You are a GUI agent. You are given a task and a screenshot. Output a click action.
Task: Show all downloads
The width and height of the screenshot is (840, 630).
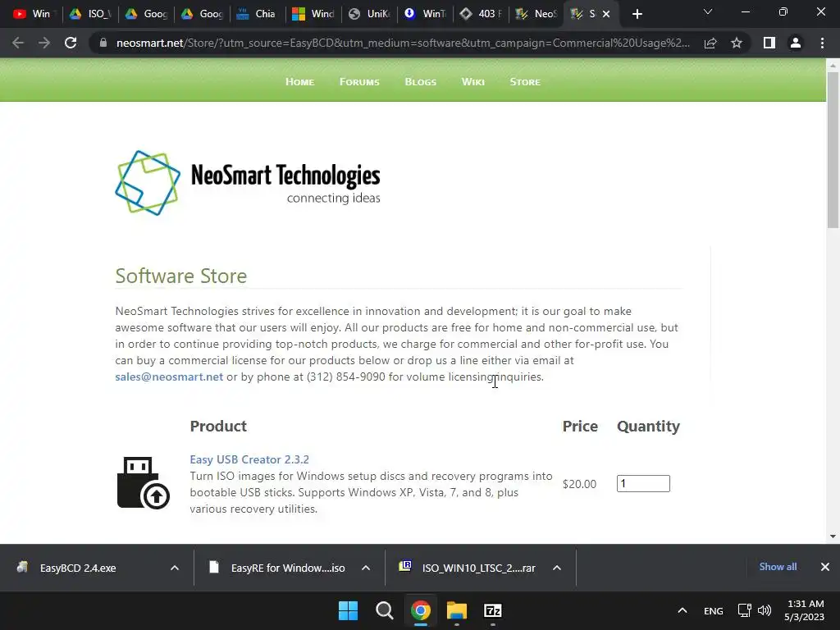(778, 567)
